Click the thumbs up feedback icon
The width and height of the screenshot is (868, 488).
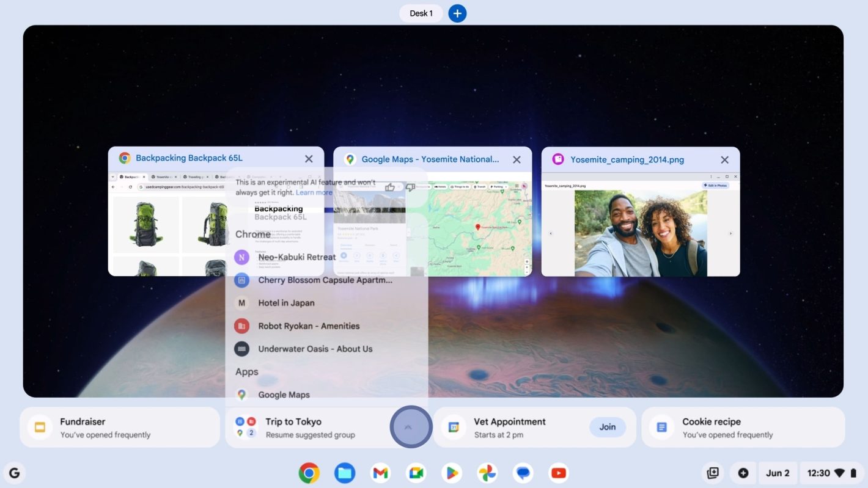[390, 187]
